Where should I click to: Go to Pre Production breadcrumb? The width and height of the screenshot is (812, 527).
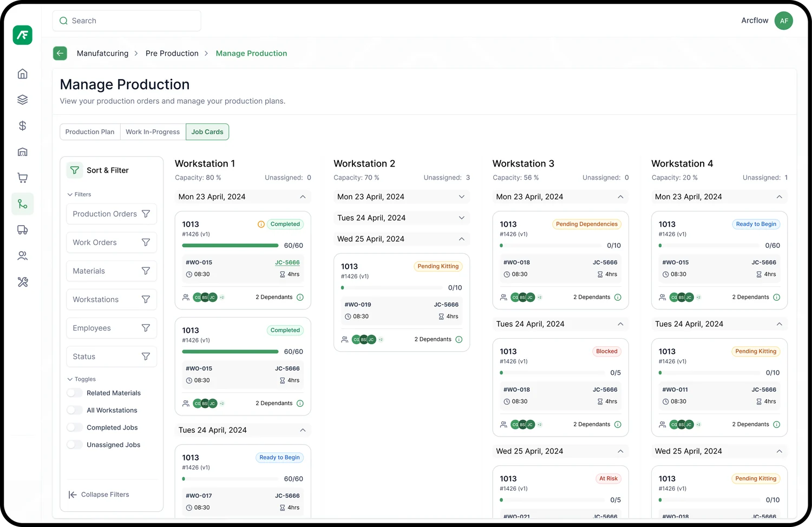(x=172, y=54)
